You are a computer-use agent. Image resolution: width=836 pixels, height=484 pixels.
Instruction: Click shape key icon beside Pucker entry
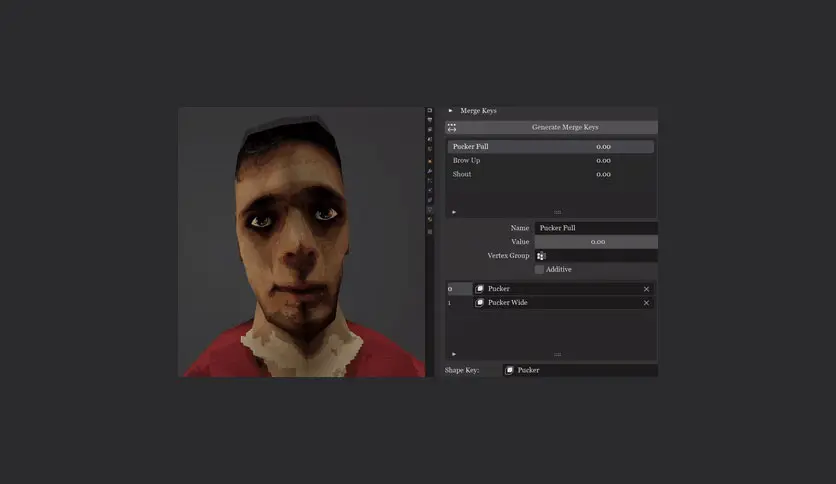(479, 289)
